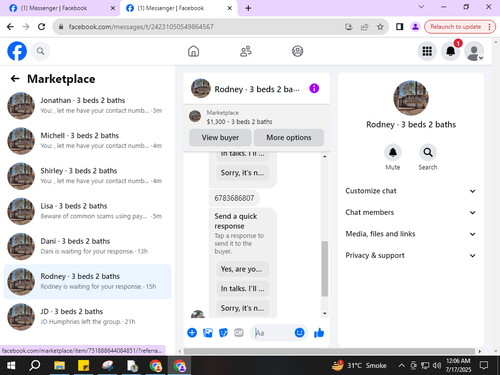Click browser reload button
Image resolution: width=500 pixels, height=375 pixels.
(x=41, y=27)
